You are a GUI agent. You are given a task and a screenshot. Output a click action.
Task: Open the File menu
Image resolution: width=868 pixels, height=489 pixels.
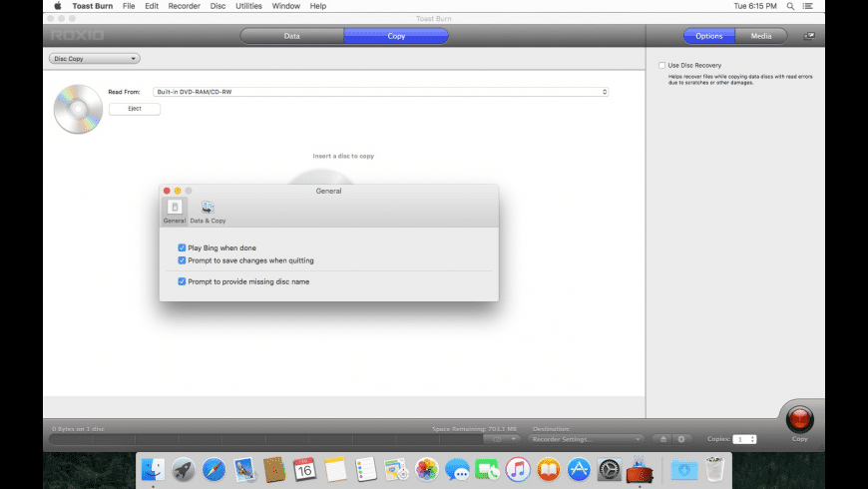tap(129, 6)
